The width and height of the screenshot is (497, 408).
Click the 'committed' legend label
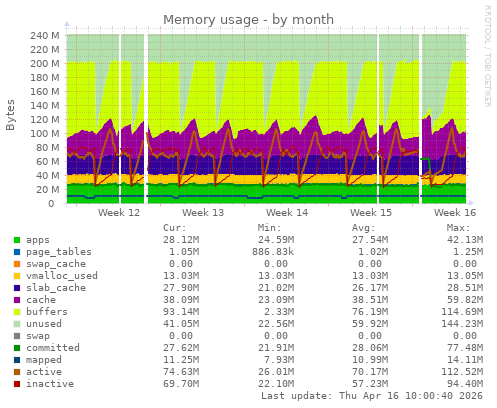pos(53,348)
